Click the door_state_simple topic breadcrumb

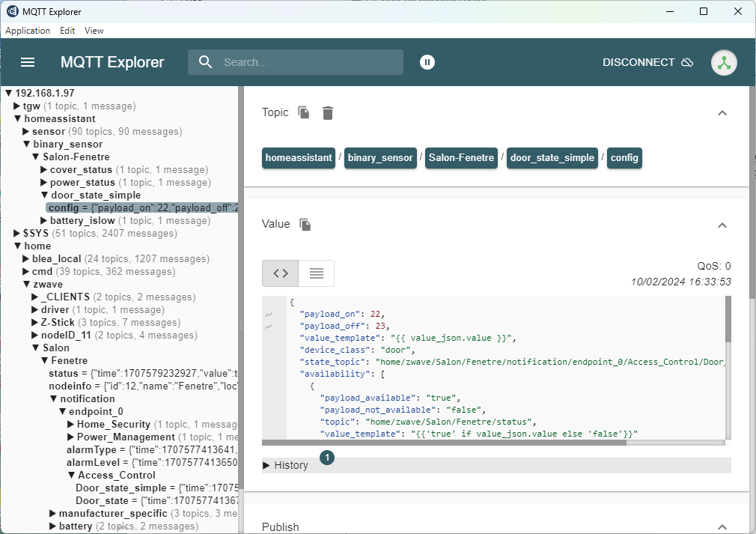click(552, 158)
